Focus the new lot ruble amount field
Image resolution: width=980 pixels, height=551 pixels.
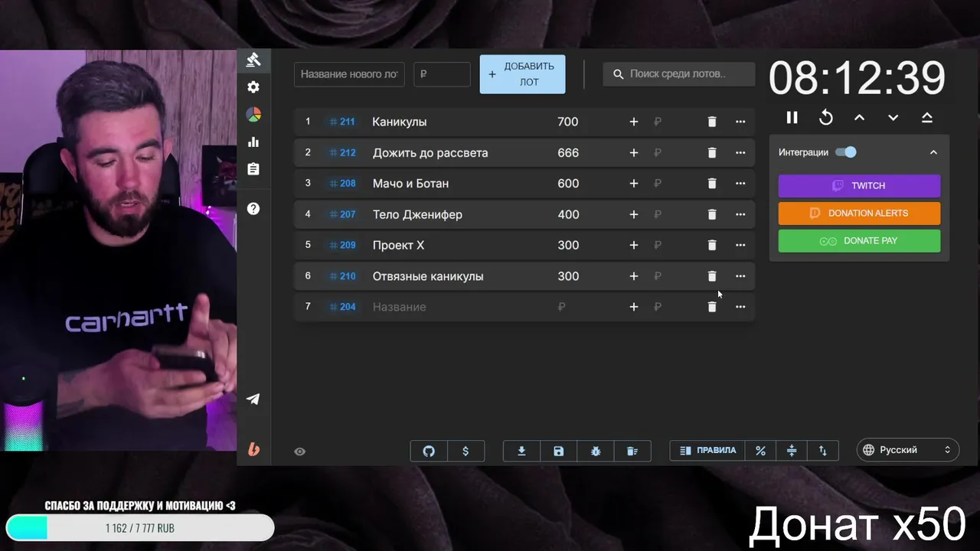(442, 74)
